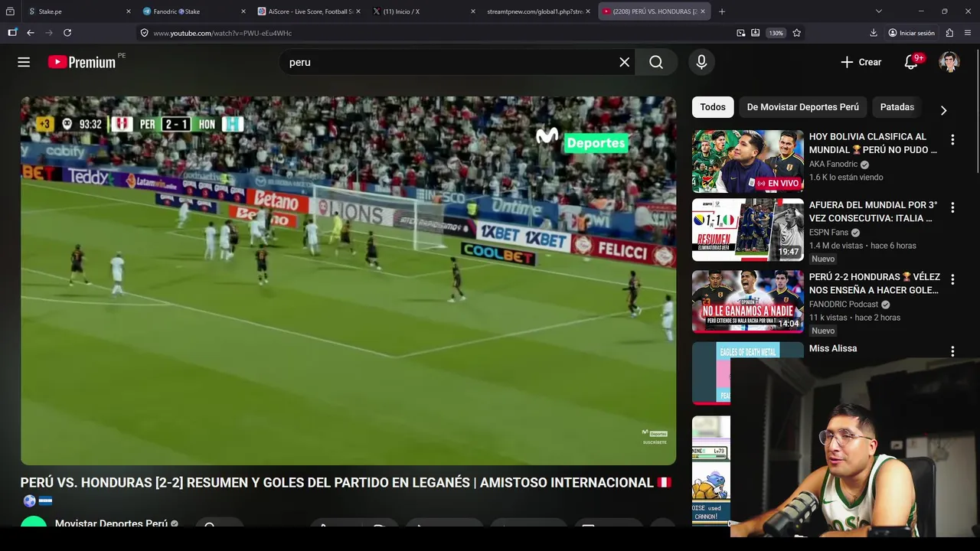This screenshot has height=551, width=980.
Task: Open Miss Alissa video title
Action: [833, 348]
